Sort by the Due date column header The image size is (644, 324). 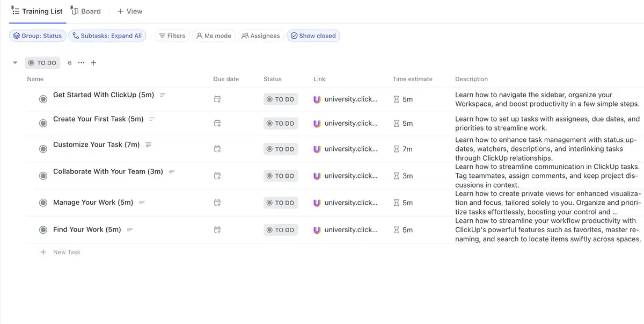(x=226, y=79)
